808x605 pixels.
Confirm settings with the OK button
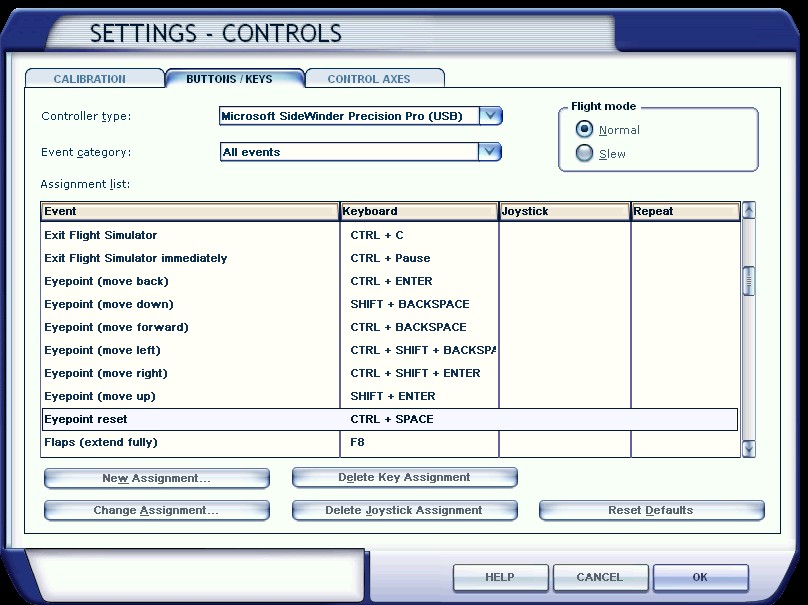[x=700, y=577]
